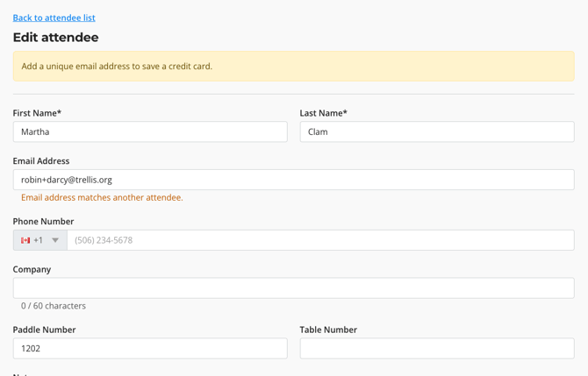588x376 pixels.
Task: Click the Last Name* label
Action: click(323, 113)
